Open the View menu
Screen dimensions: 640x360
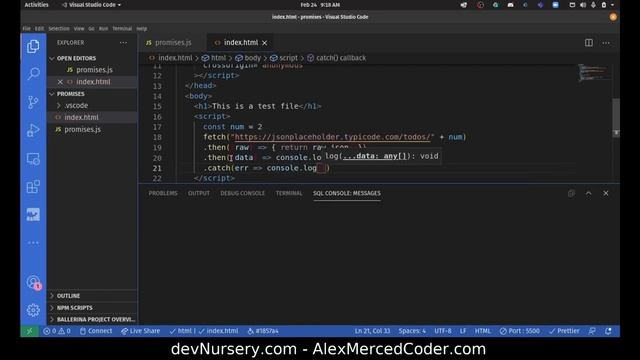coord(79,29)
